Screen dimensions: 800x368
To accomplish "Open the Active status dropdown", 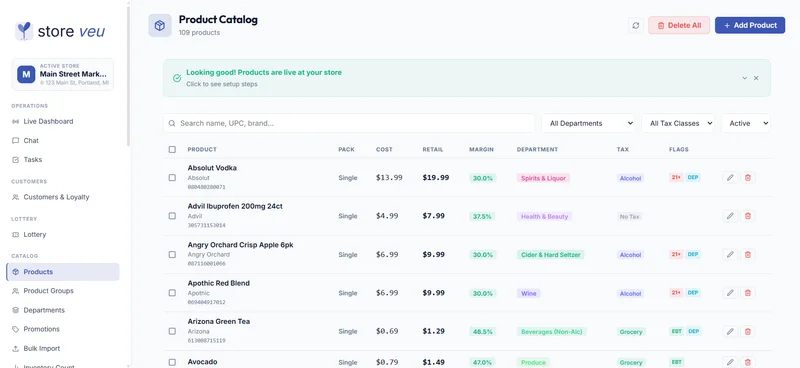I will [x=746, y=124].
